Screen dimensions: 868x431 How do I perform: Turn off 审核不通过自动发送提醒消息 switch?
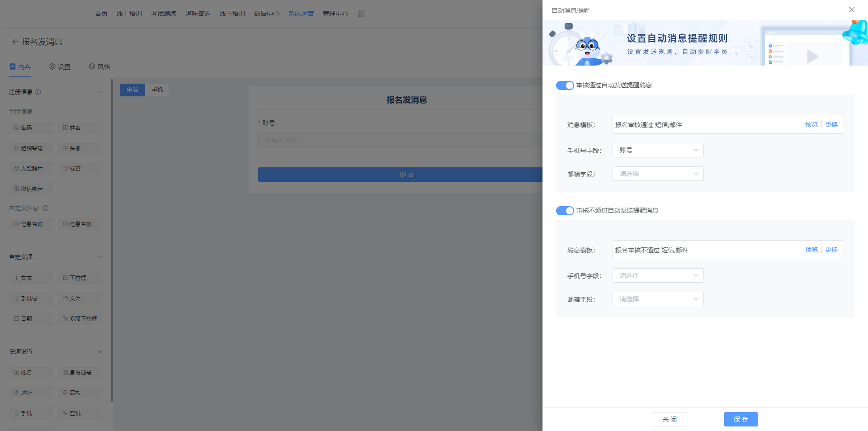tap(565, 211)
